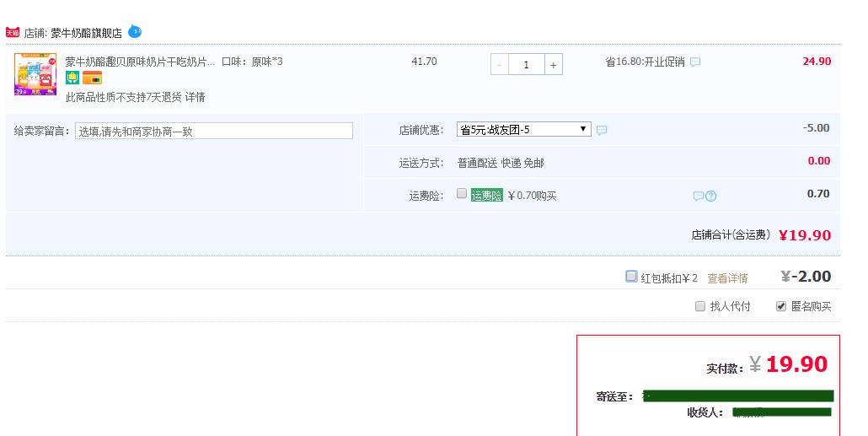Open the 查看详情 link for red packet
The height and width of the screenshot is (436, 868).
[x=727, y=278]
